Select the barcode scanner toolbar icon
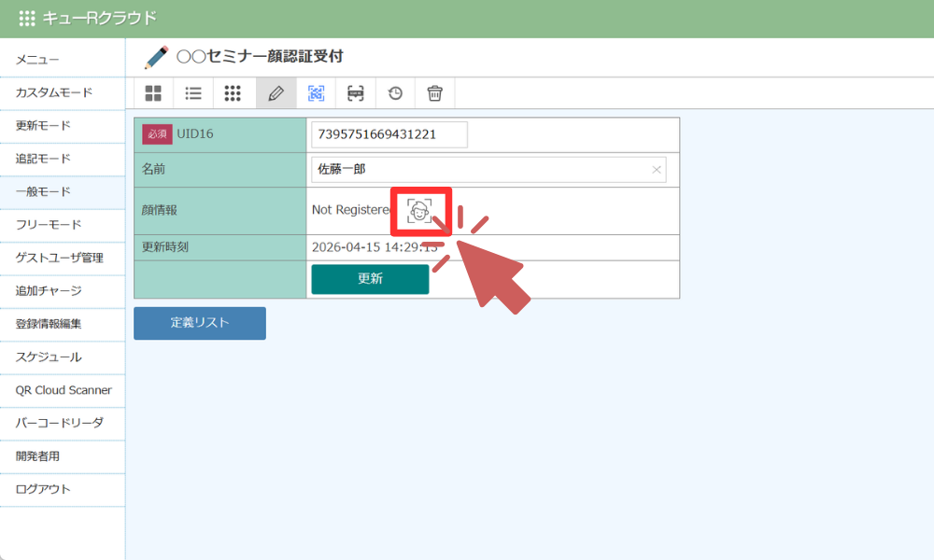Viewport: 934px width, 560px height. point(355,93)
